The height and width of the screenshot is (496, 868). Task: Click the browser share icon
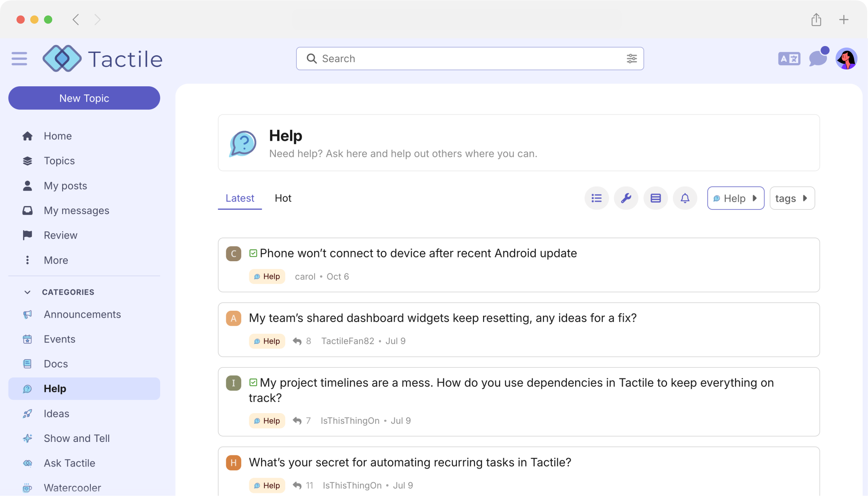(816, 20)
